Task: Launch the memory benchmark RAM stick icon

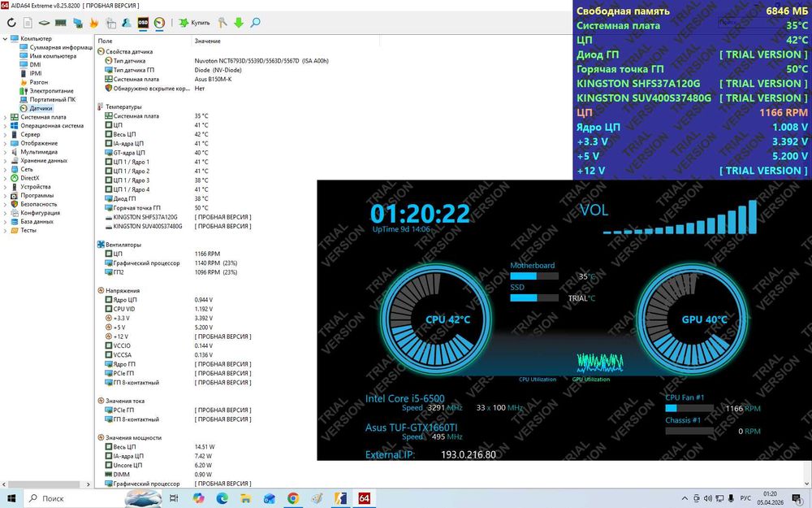Action: pyautogui.click(x=61, y=23)
